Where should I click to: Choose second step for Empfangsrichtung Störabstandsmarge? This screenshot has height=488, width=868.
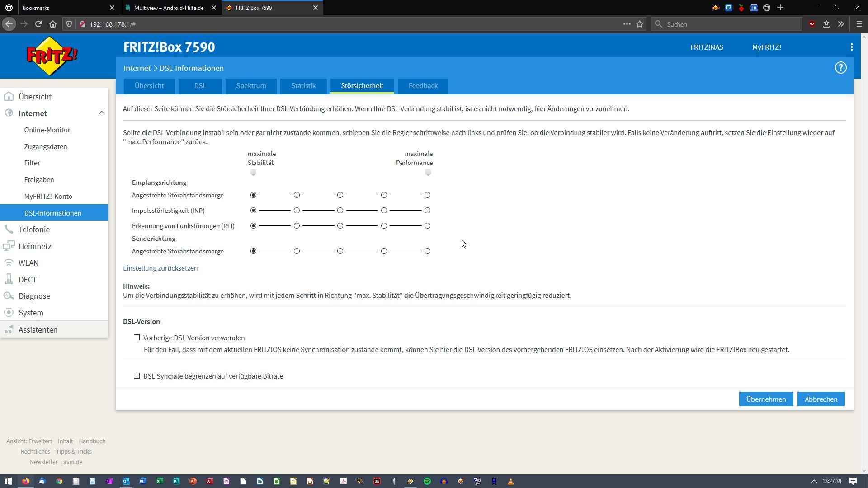pyautogui.click(x=297, y=195)
